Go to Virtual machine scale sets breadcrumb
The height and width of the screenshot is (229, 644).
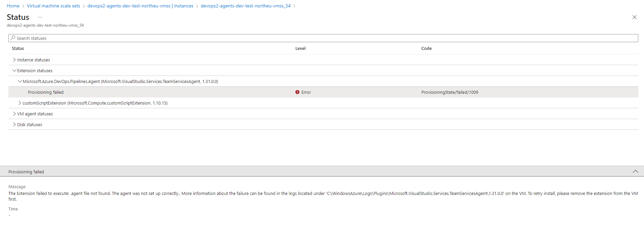(53, 6)
